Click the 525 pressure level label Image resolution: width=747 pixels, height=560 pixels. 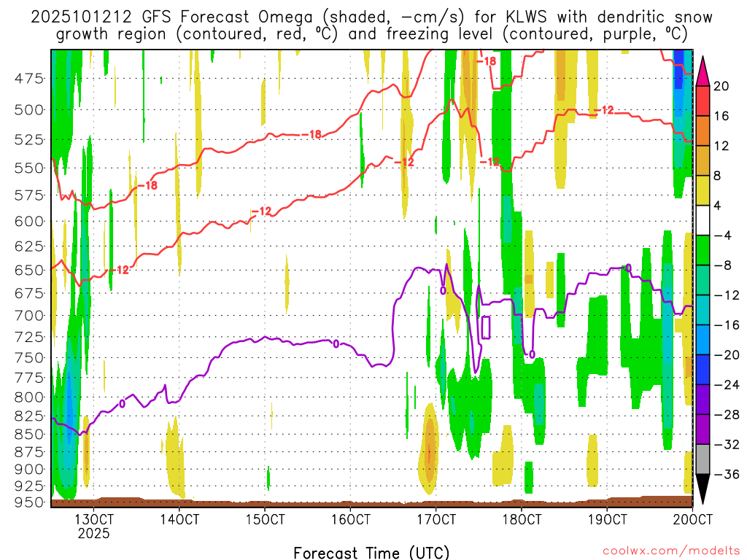(x=29, y=140)
